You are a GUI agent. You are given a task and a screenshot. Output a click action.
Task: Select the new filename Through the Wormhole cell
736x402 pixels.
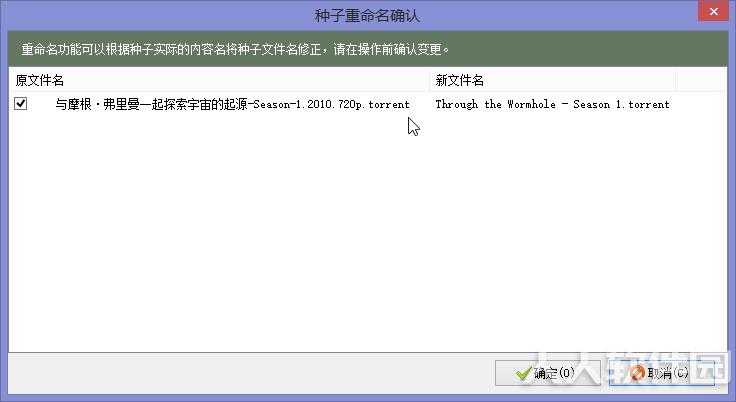point(552,104)
